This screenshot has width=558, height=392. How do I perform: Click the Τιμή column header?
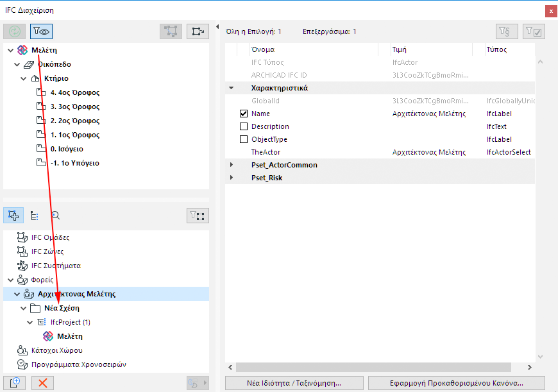(400, 49)
